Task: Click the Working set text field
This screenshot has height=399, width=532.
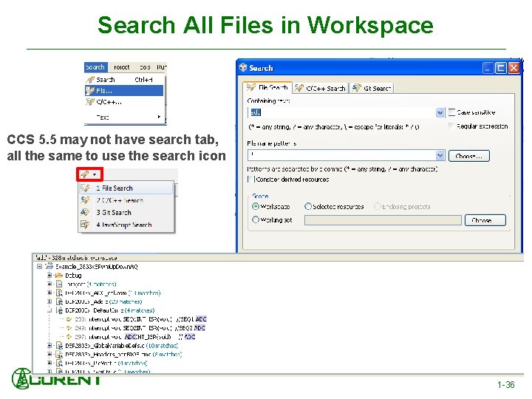Action: pyautogui.click(x=383, y=220)
